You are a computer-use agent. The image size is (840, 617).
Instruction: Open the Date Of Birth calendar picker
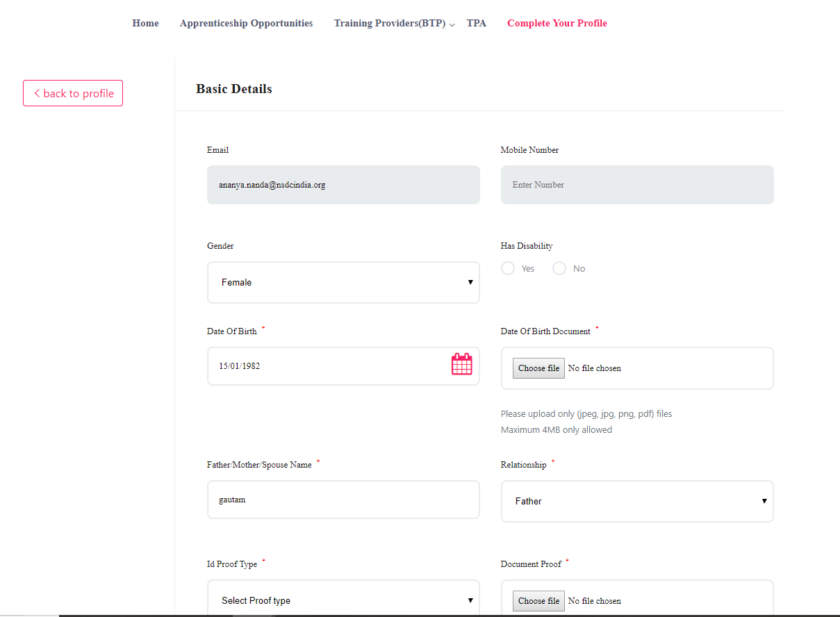[461, 364]
